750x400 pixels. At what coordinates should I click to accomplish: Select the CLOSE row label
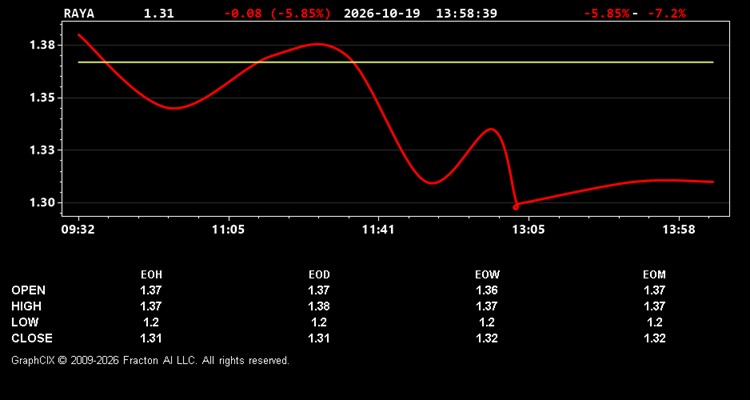[32, 338]
